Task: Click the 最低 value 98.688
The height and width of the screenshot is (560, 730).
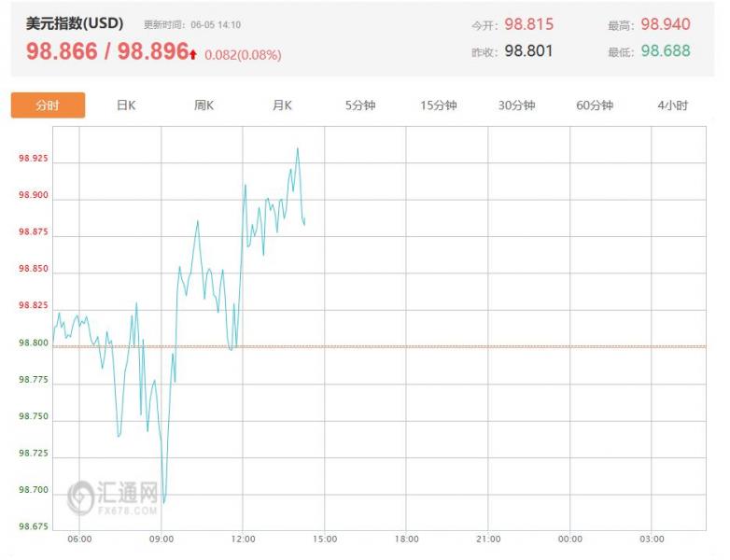Action: pyautogui.click(x=666, y=51)
